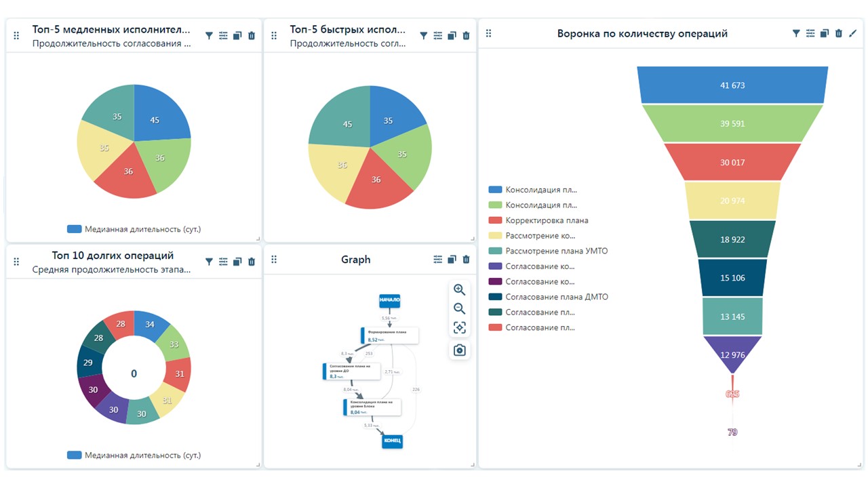This screenshot has height=488, width=868.
Task: Open filter for the funnel chart widget
Action: tap(796, 33)
